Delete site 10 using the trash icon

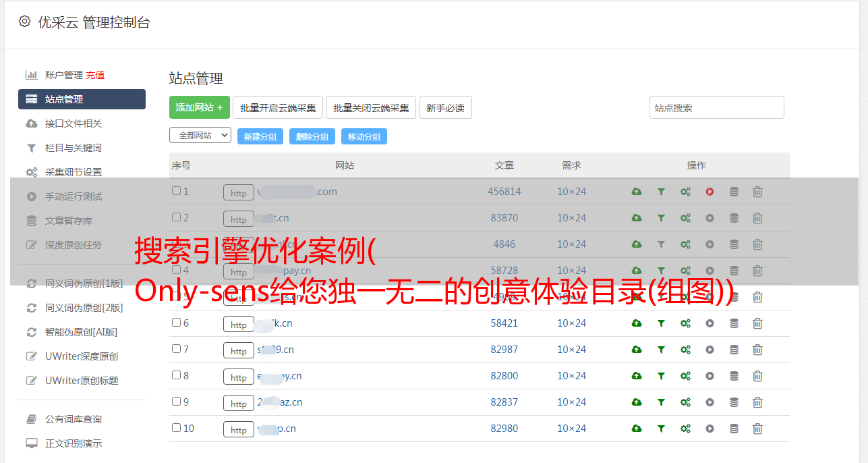pos(757,429)
